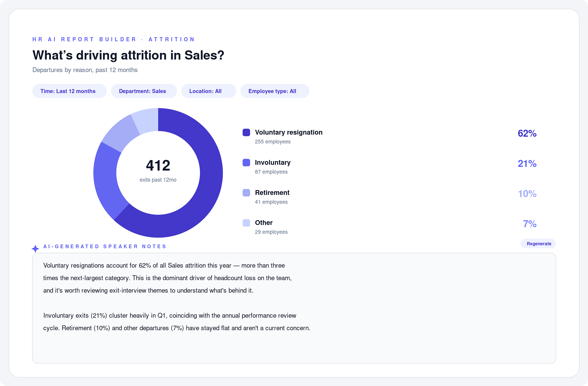
Task: Open the Employee type: All filter
Action: [275, 91]
